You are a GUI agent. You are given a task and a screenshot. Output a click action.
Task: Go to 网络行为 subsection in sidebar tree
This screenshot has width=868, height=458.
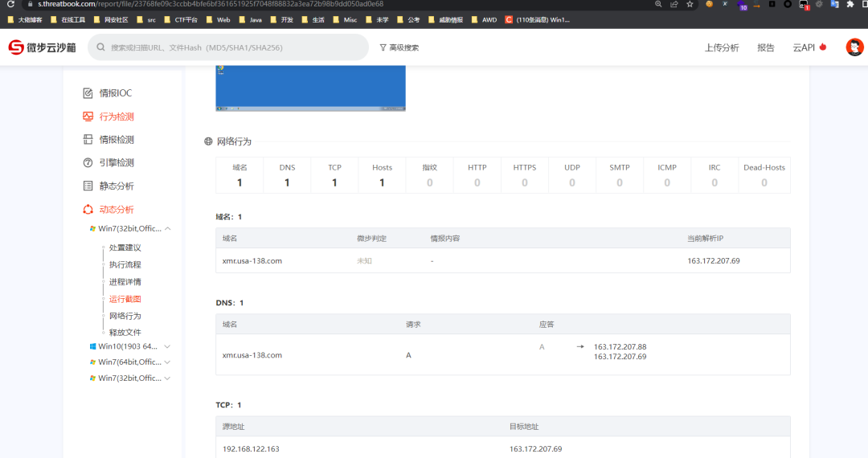(125, 316)
